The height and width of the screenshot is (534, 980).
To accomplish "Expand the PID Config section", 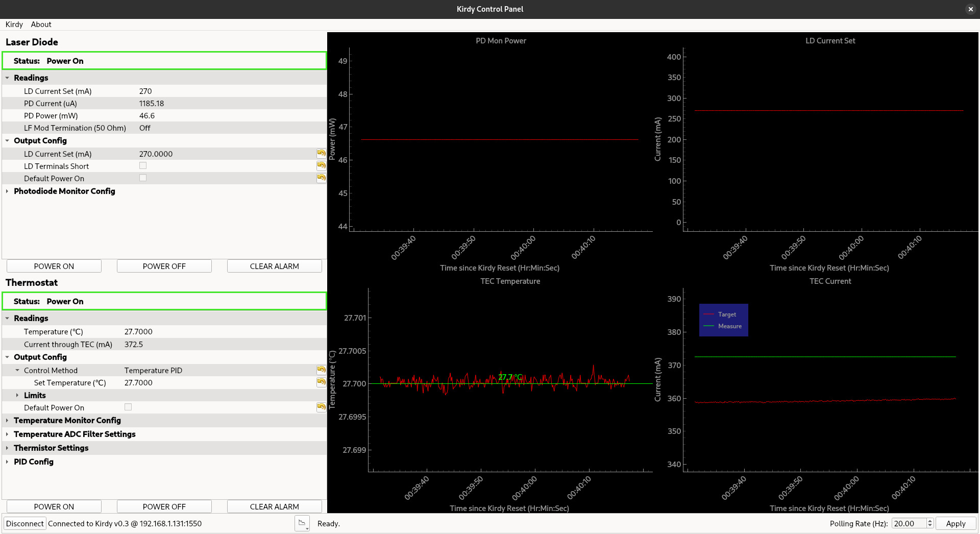I will [7, 462].
